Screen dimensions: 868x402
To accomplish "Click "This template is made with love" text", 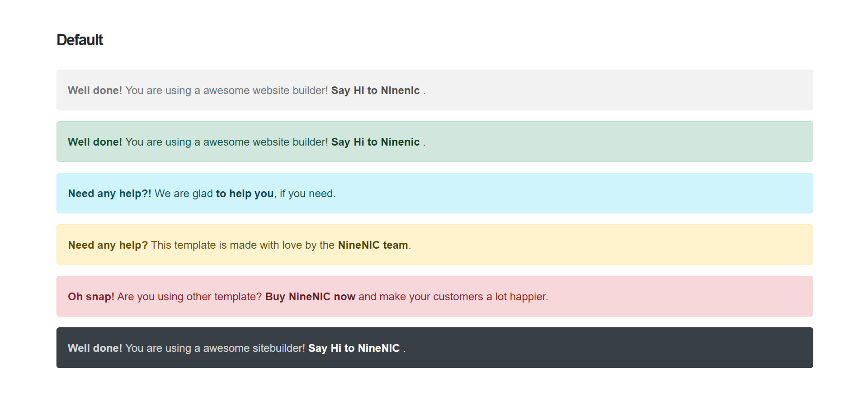I will click(x=226, y=245).
